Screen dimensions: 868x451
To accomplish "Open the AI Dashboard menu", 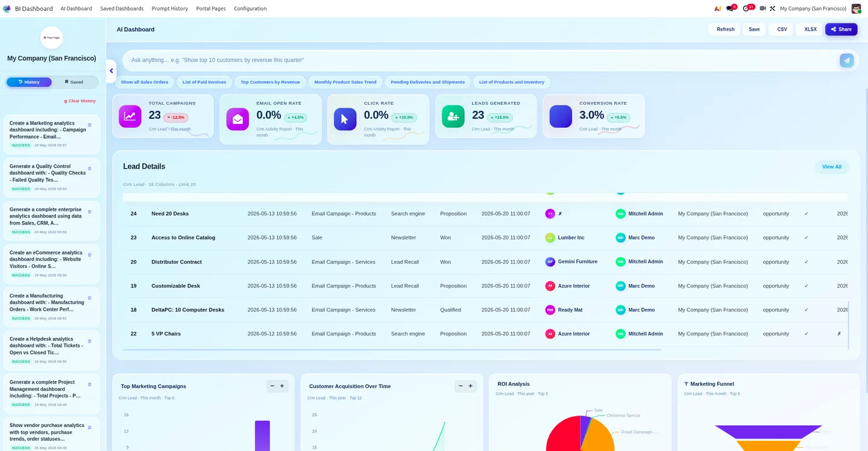I will (76, 8).
